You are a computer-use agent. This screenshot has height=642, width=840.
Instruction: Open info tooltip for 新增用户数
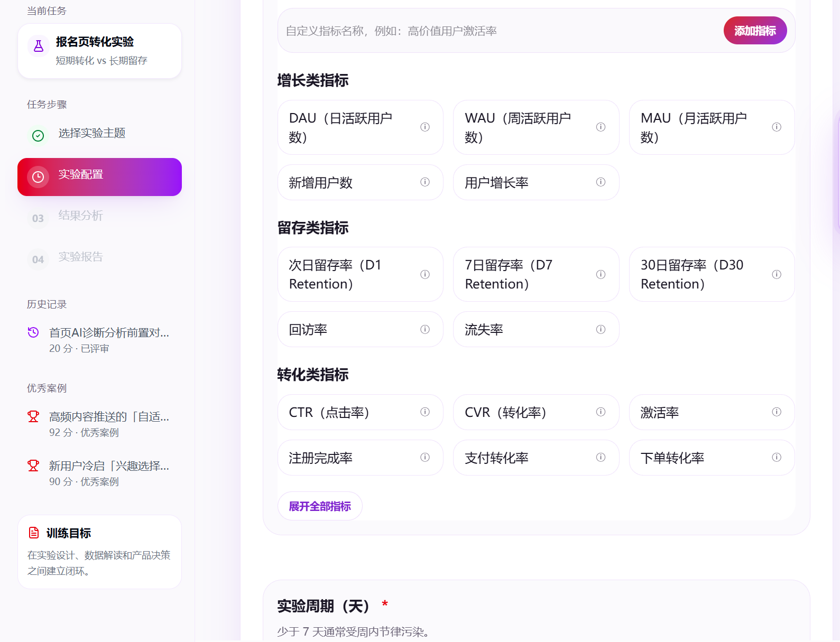[x=425, y=182]
